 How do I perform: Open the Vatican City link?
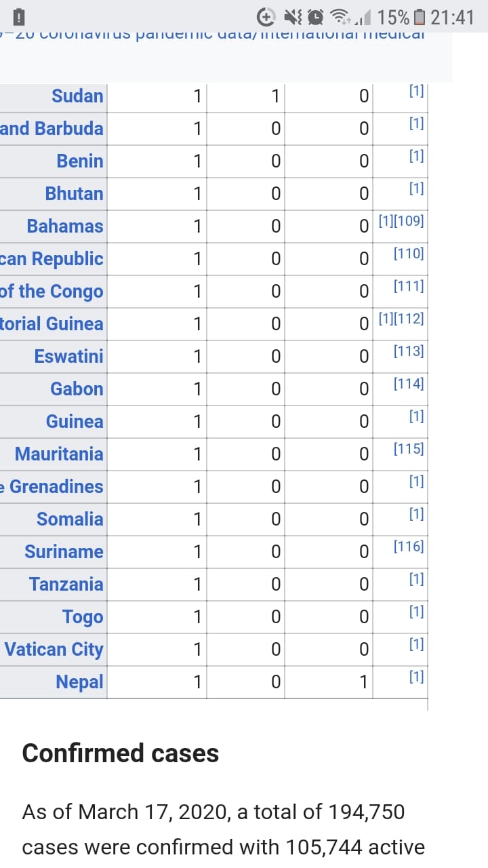point(54,650)
